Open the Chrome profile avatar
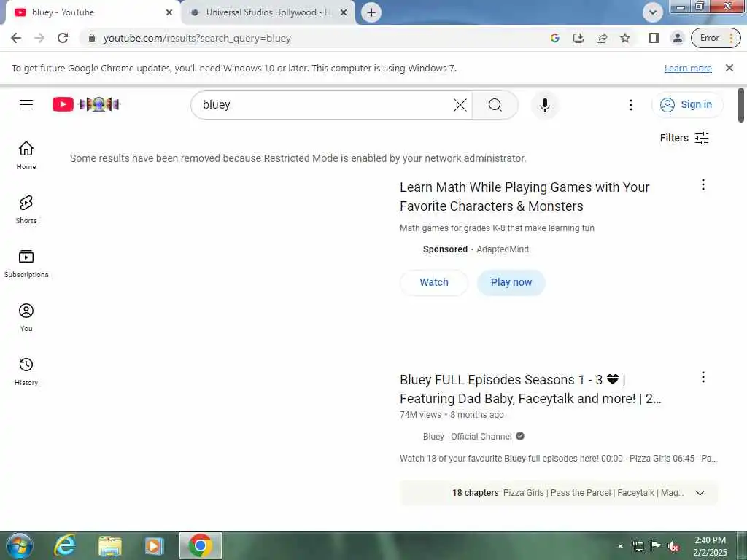Viewport: 747px width, 560px height. coord(678,38)
